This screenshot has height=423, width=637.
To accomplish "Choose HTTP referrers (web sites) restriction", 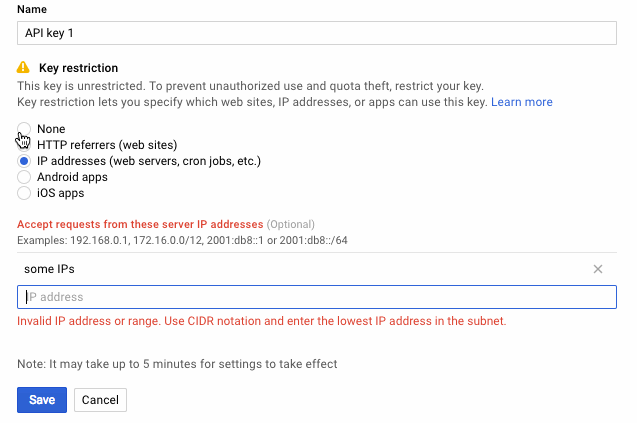I will [24, 145].
